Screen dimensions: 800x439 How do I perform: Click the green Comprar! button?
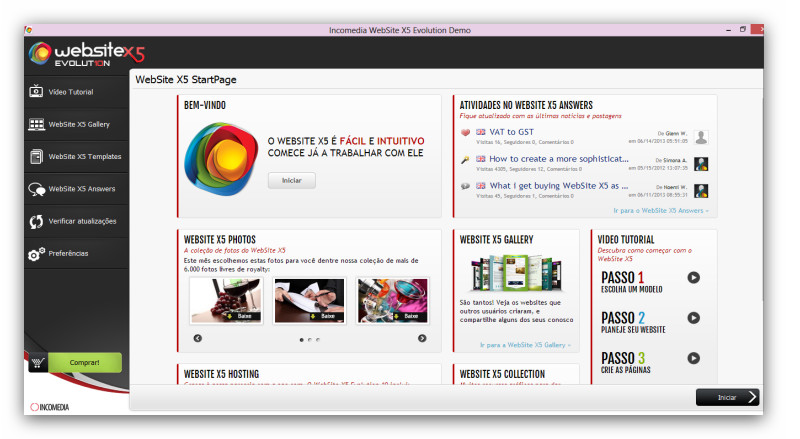85,362
